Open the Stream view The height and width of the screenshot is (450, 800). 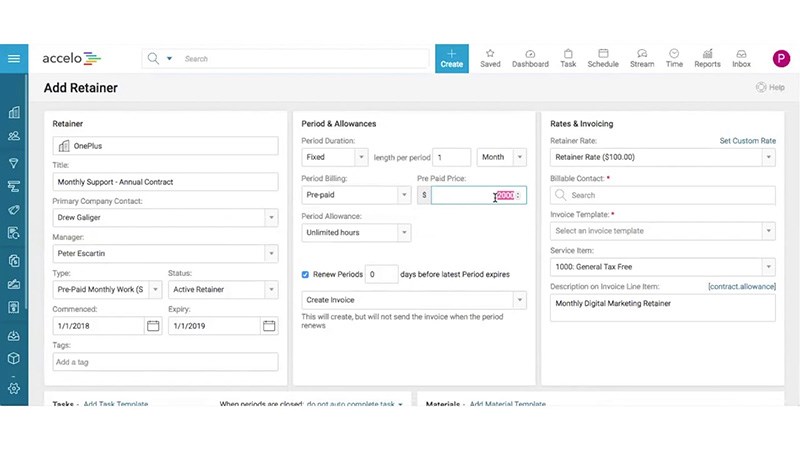pyautogui.click(x=642, y=59)
